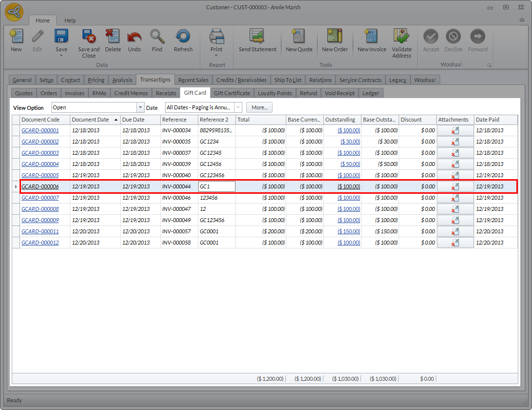Expand the Save dropdown arrow
Viewport: 532px width, 410px height.
[62, 56]
